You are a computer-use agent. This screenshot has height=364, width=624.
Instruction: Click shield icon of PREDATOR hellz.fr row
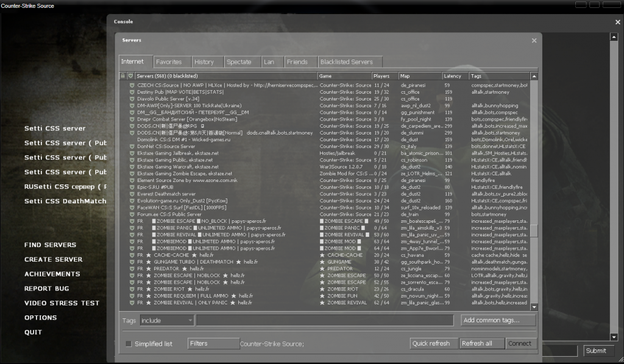pyautogui.click(x=132, y=268)
